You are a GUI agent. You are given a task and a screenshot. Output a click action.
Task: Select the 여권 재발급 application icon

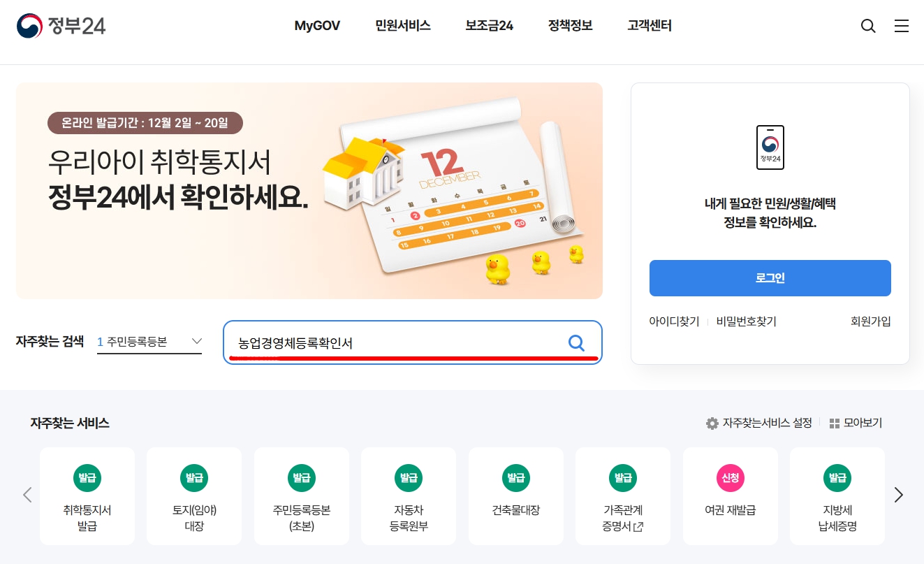730,496
